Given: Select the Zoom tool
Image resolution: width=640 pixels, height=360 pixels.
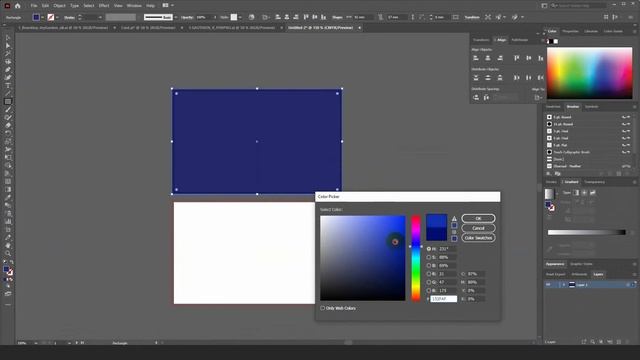Looking at the screenshot, I should [8, 253].
